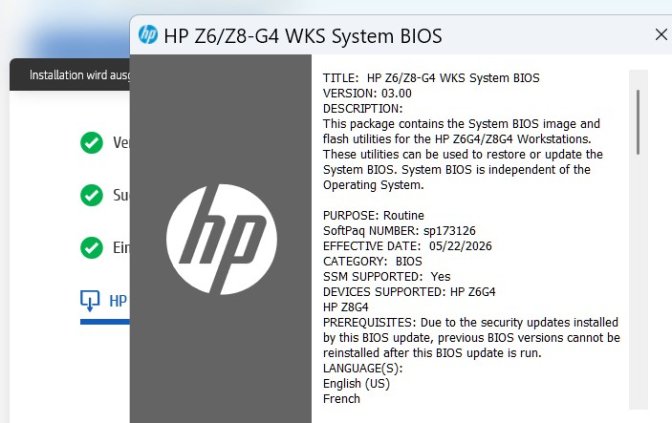Click the 'DEVICES SUPPORTED: HP Z6G4' line
Image resolution: width=672 pixels, height=423 pixels.
tap(409, 292)
